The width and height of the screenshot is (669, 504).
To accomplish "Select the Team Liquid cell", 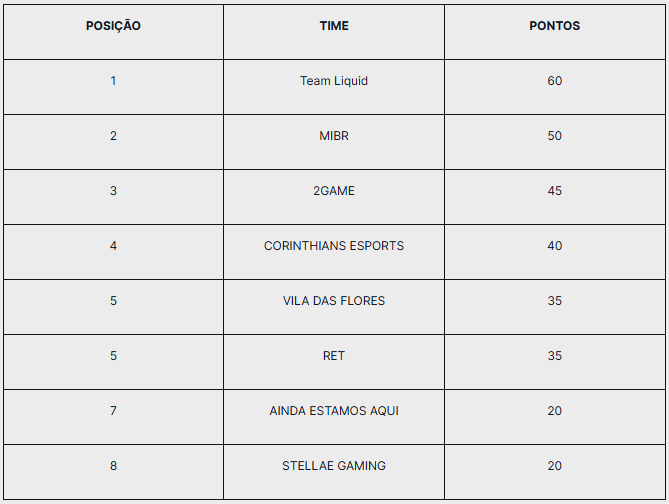I will click(334, 81).
